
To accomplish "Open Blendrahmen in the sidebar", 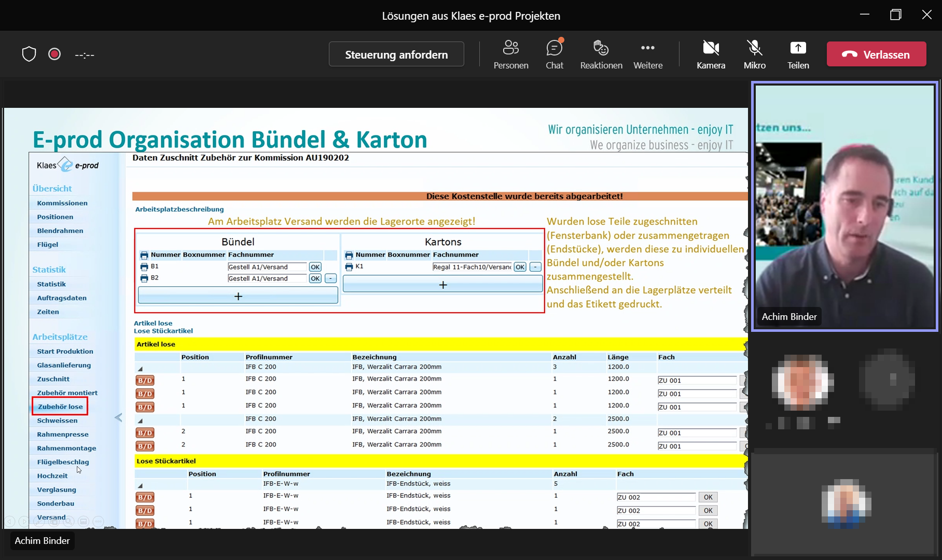I will [60, 231].
